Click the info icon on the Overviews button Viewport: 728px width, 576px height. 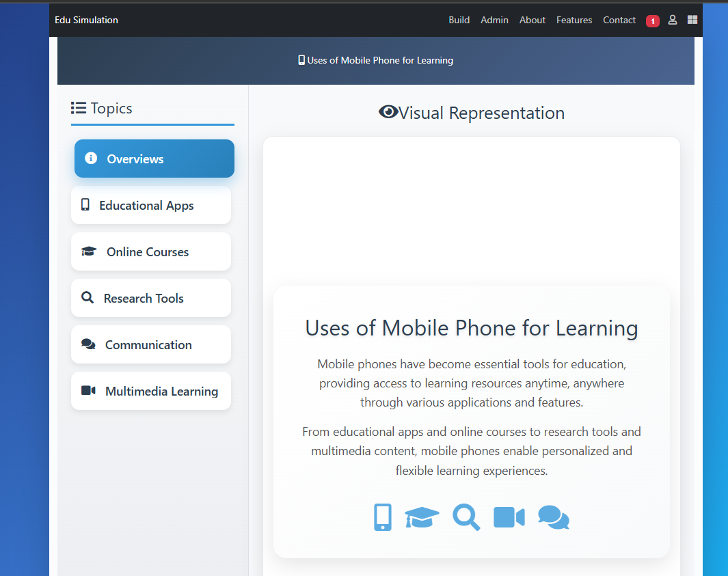pyautogui.click(x=91, y=158)
